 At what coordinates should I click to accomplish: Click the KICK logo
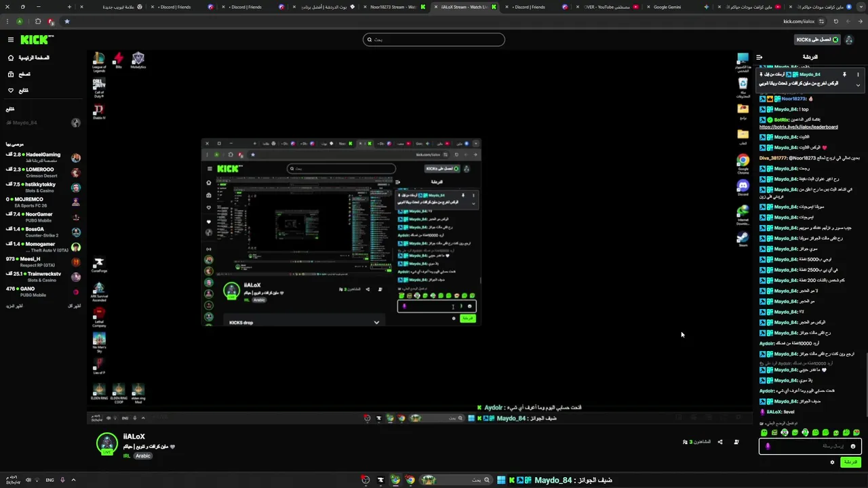click(x=37, y=40)
